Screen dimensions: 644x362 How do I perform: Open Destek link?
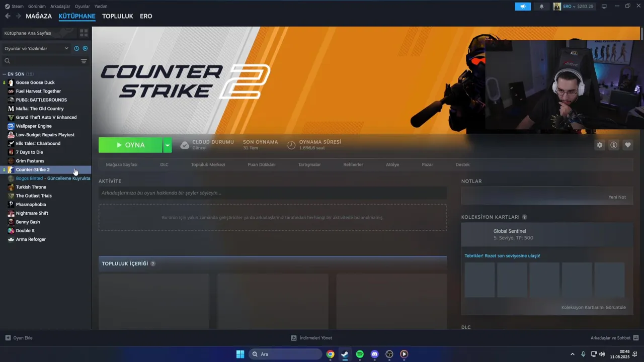click(x=463, y=164)
